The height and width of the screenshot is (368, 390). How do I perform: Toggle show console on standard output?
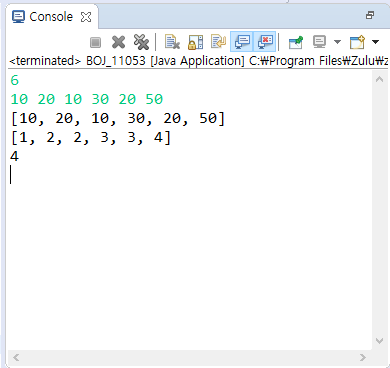pyautogui.click(x=242, y=42)
